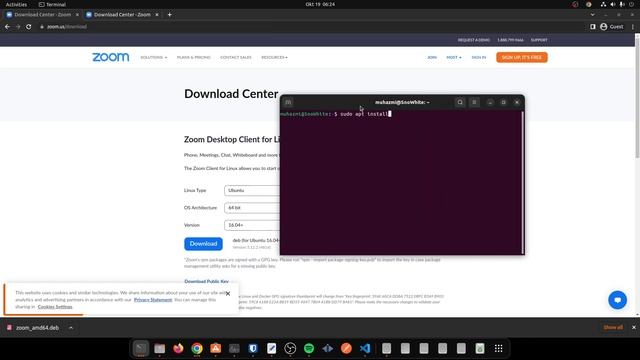Launch Postman orange icon in dock
The image size is (640, 360).
click(346, 348)
